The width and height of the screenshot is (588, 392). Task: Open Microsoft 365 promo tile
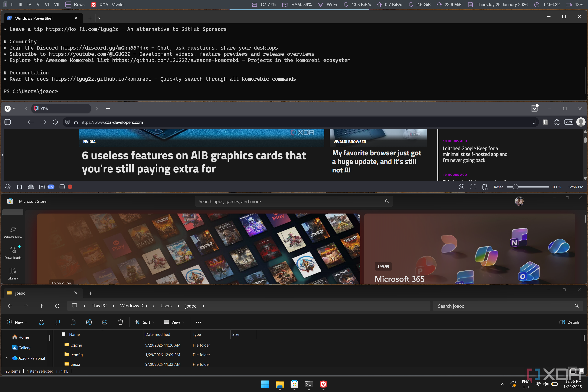[469, 249]
